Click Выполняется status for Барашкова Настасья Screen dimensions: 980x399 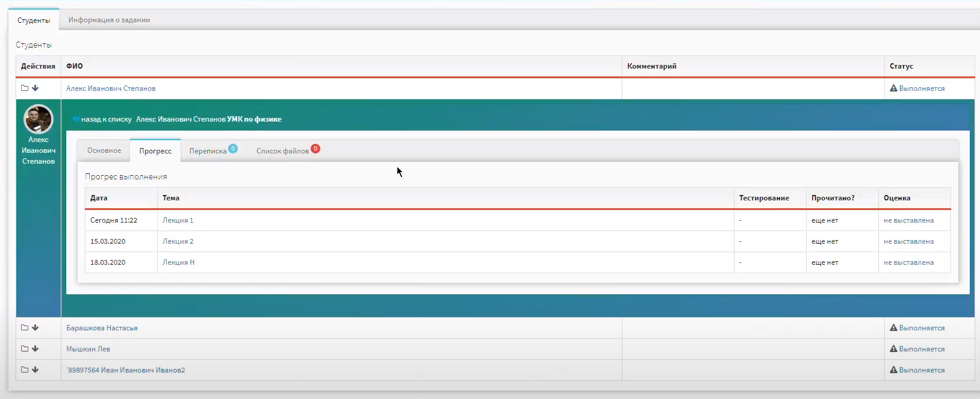point(922,328)
